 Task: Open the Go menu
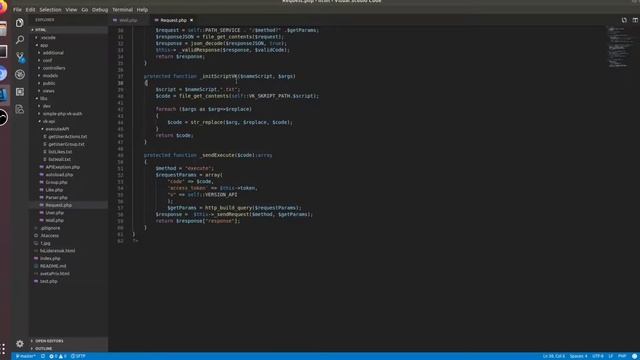[x=84, y=10]
